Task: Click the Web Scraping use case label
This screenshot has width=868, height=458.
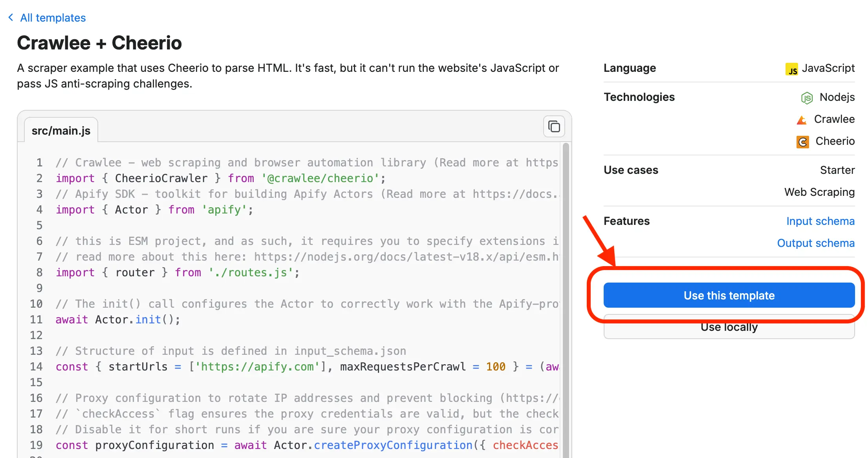Action: [x=819, y=192]
